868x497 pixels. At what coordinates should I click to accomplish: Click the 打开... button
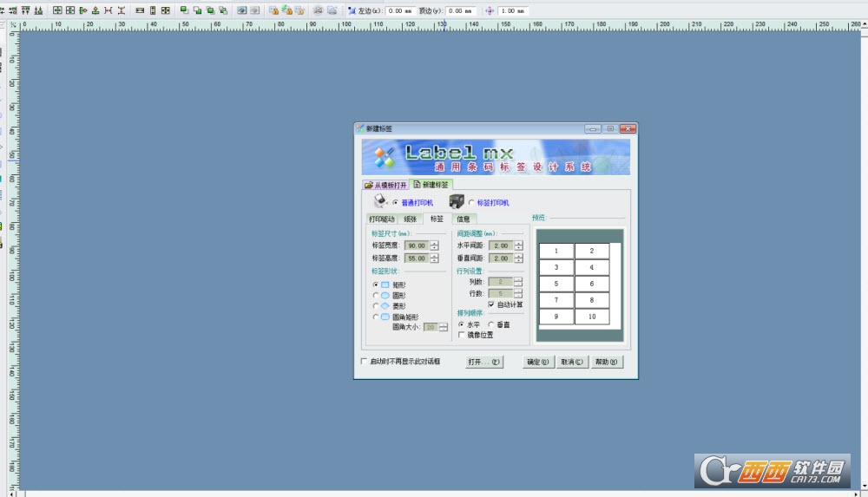483,362
